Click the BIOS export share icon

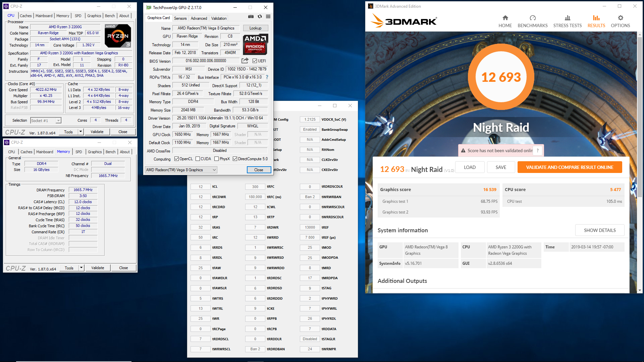tap(245, 61)
